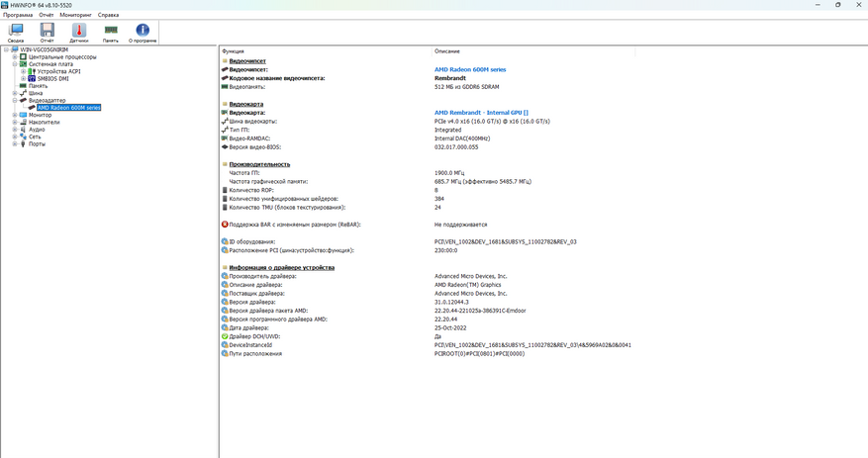Click the card icon beside Видеоадаптер
The image size is (868, 458).
coord(23,100)
